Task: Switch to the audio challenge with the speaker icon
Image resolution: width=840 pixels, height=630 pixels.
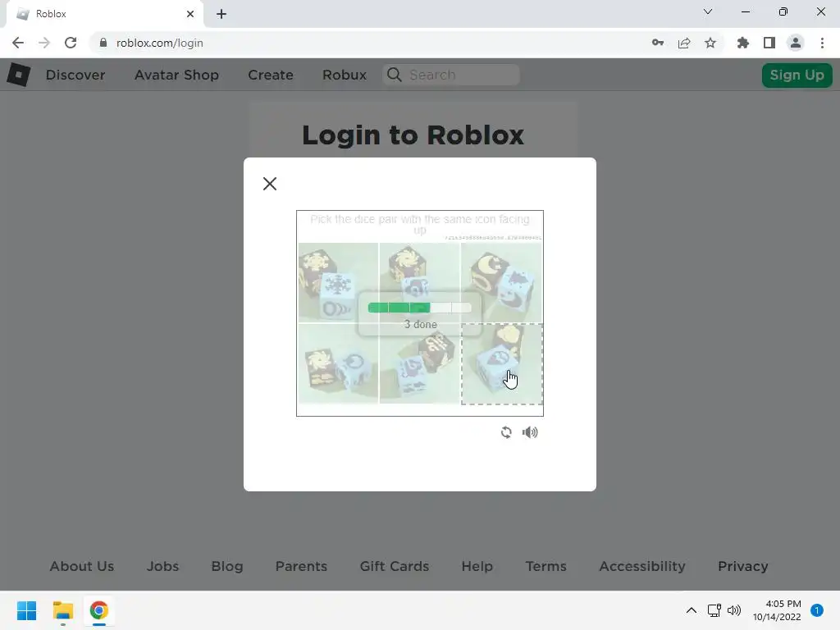Action: point(530,432)
